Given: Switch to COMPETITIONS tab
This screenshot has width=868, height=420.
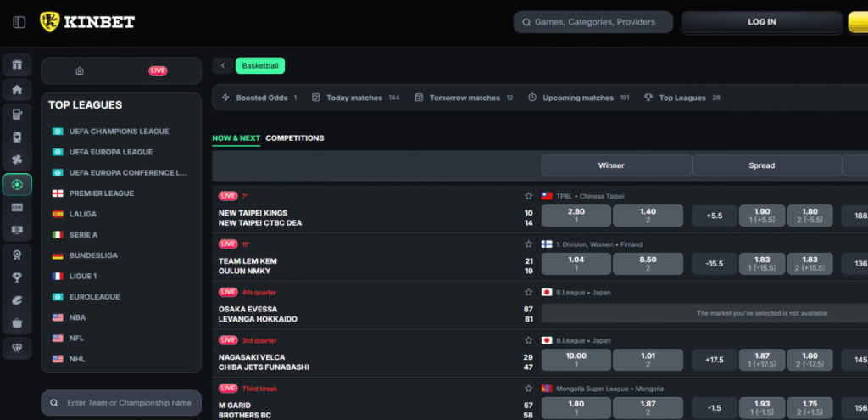Looking at the screenshot, I should tap(294, 138).
